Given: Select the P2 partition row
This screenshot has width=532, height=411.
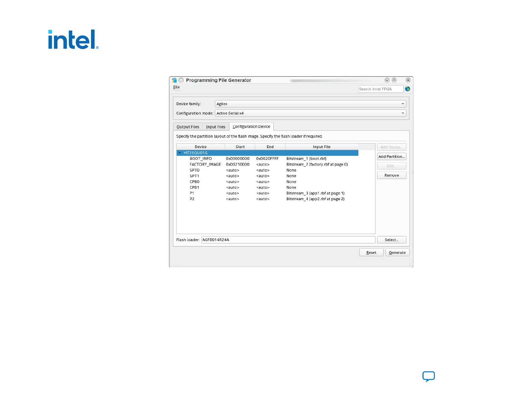Looking at the screenshot, I should coord(267,199).
